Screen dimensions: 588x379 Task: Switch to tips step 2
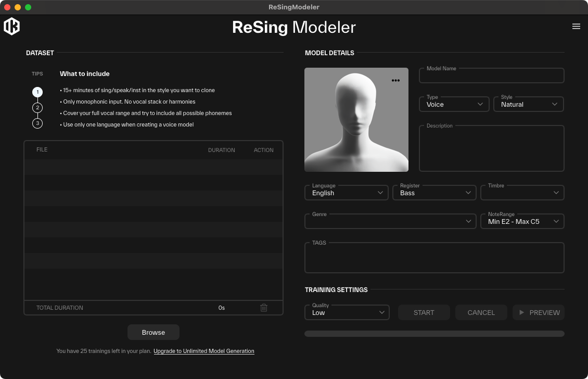point(37,108)
